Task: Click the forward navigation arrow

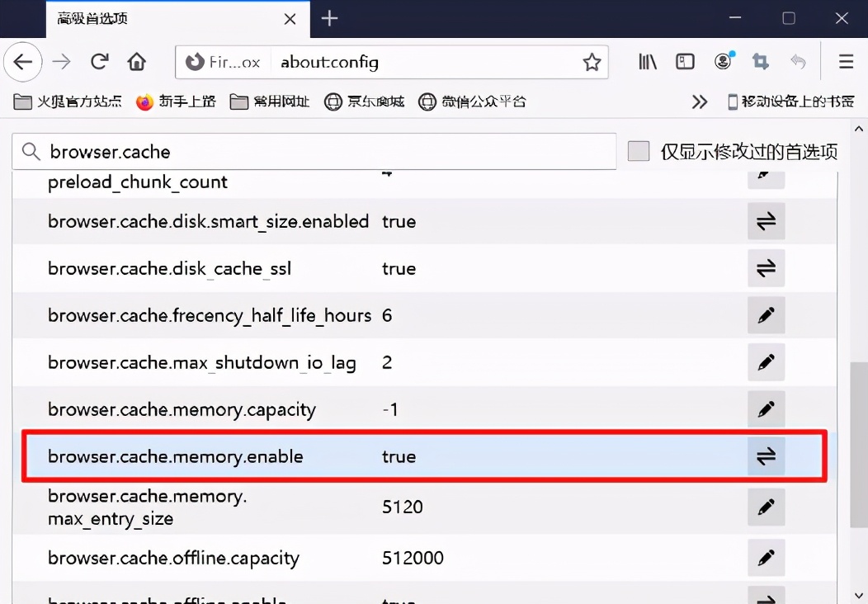Action: (61, 61)
